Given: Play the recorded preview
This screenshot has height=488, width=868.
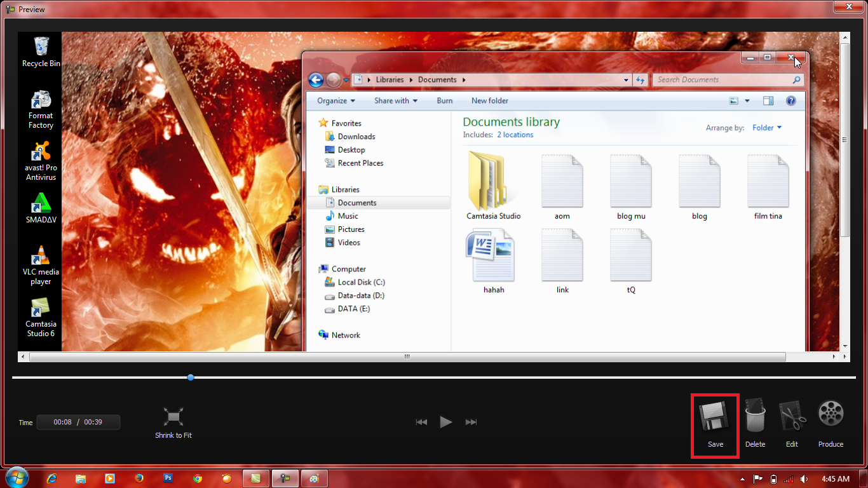Looking at the screenshot, I should (446, 422).
